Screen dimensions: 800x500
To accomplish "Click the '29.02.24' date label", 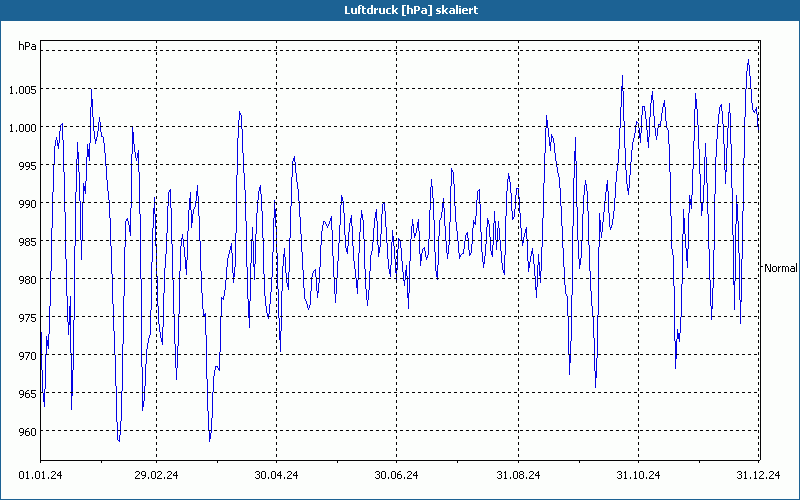I will pyautogui.click(x=156, y=475).
